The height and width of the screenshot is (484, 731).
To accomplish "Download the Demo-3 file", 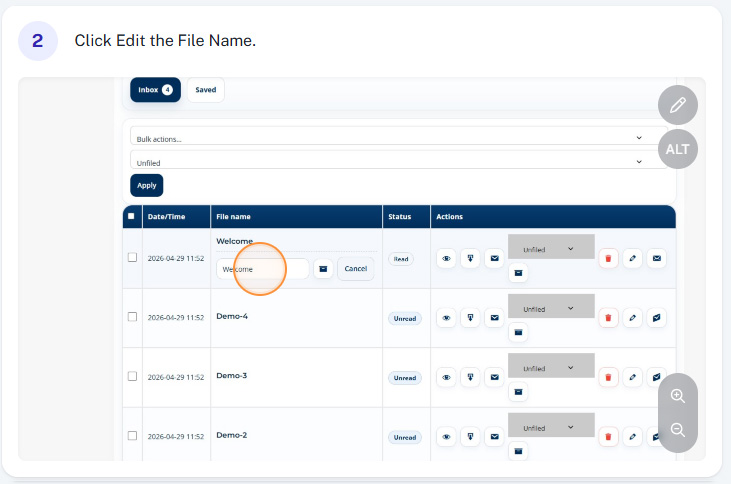I will pyautogui.click(x=470, y=377).
